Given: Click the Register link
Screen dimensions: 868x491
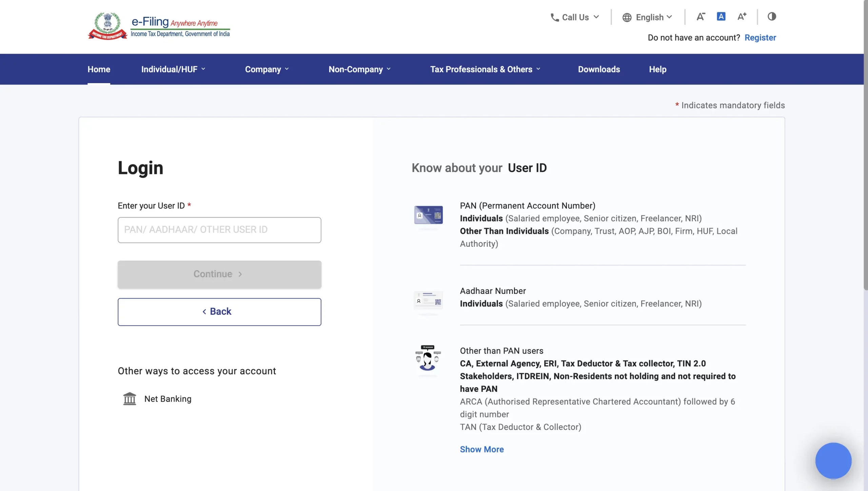Looking at the screenshot, I should coord(760,38).
